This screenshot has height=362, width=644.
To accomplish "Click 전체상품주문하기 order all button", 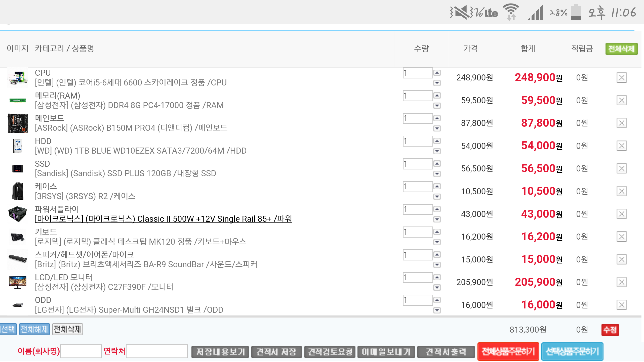I will 508,351.
